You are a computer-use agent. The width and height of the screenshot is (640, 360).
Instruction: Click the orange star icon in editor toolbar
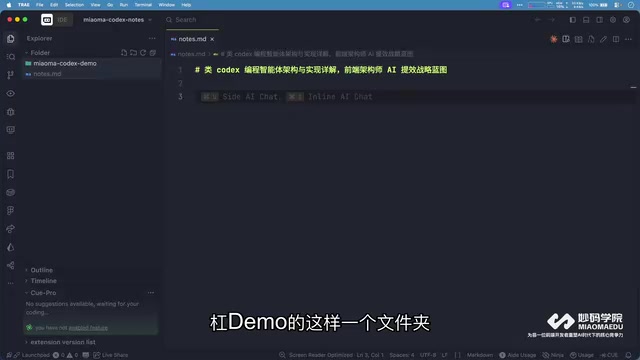coord(553,39)
